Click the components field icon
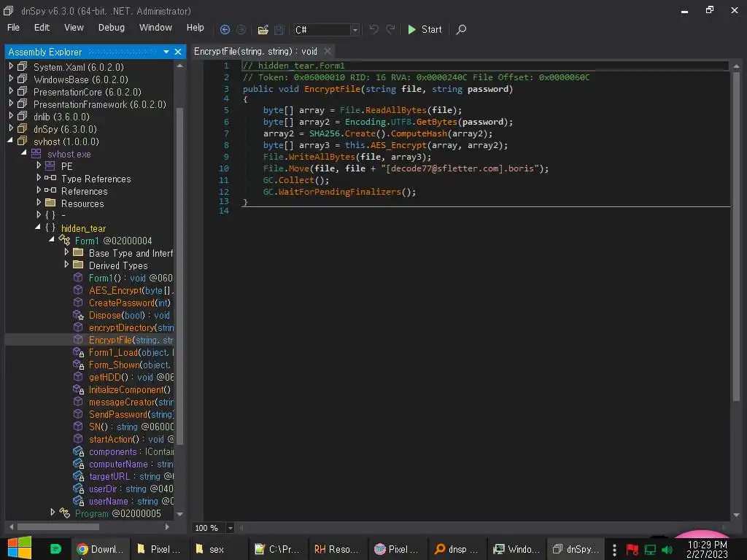Image resolution: width=747 pixels, height=560 pixels. coord(78,451)
